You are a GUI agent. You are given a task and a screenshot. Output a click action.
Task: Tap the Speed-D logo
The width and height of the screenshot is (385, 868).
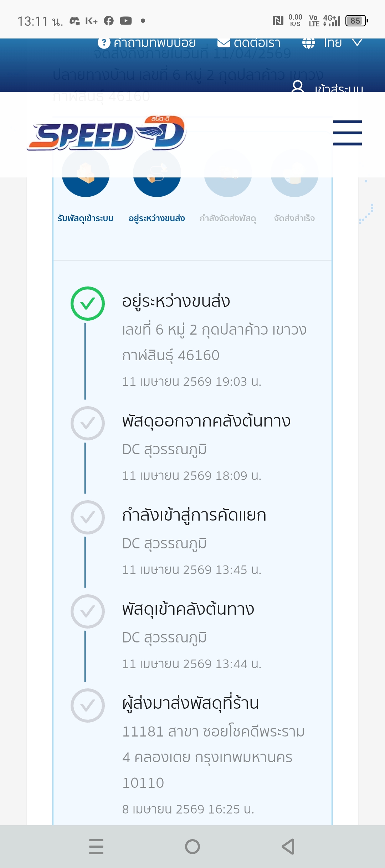coord(106,134)
